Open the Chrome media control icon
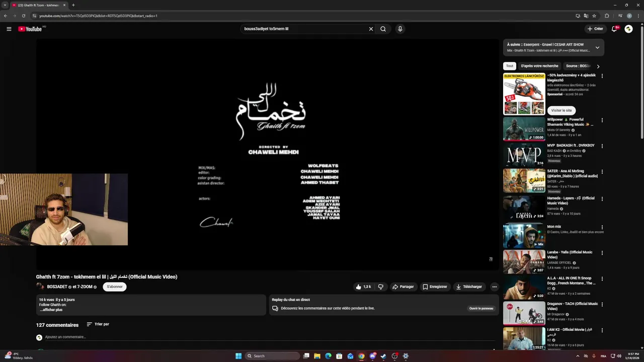Viewport: 644px width, 362px height. (x=619, y=16)
